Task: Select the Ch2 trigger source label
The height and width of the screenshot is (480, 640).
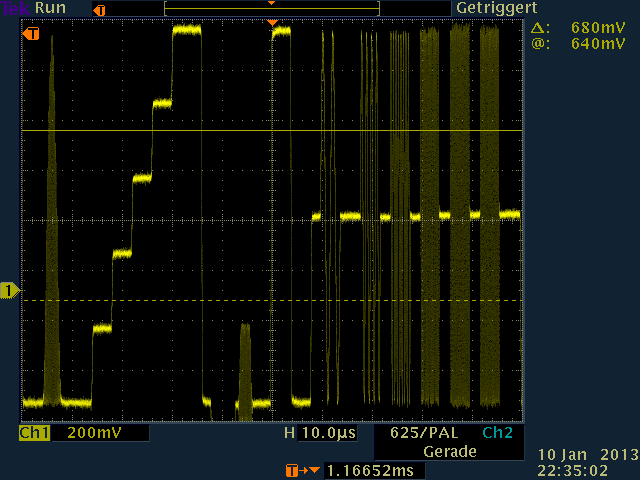Action: [x=497, y=434]
